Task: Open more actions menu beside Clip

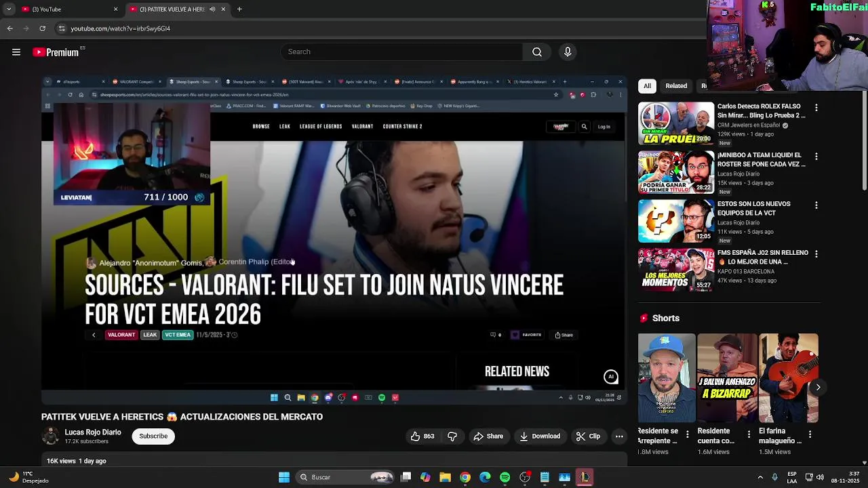Action: click(x=619, y=436)
